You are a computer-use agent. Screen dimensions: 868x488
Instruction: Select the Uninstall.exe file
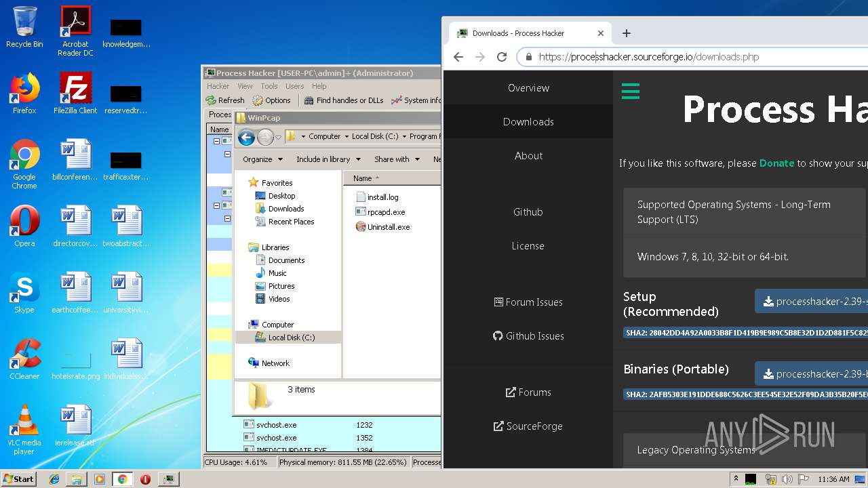click(x=382, y=227)
